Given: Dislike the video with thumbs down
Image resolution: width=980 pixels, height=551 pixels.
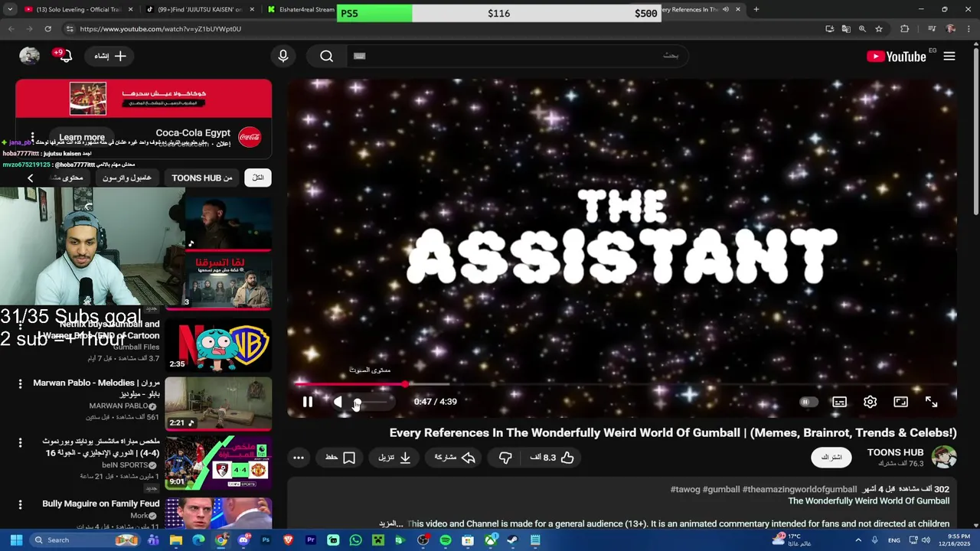Looking at the screenshot, I should click(505, 458).
